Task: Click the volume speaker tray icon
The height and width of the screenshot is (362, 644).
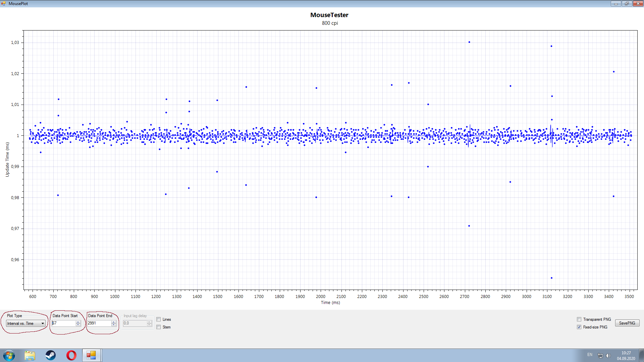Action: point(608,356)
